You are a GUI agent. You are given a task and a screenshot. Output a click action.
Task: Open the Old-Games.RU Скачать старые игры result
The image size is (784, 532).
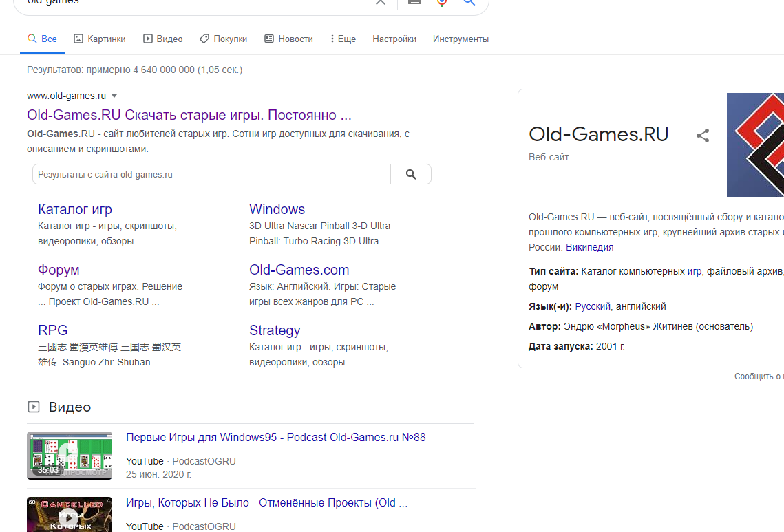(189, 115)
